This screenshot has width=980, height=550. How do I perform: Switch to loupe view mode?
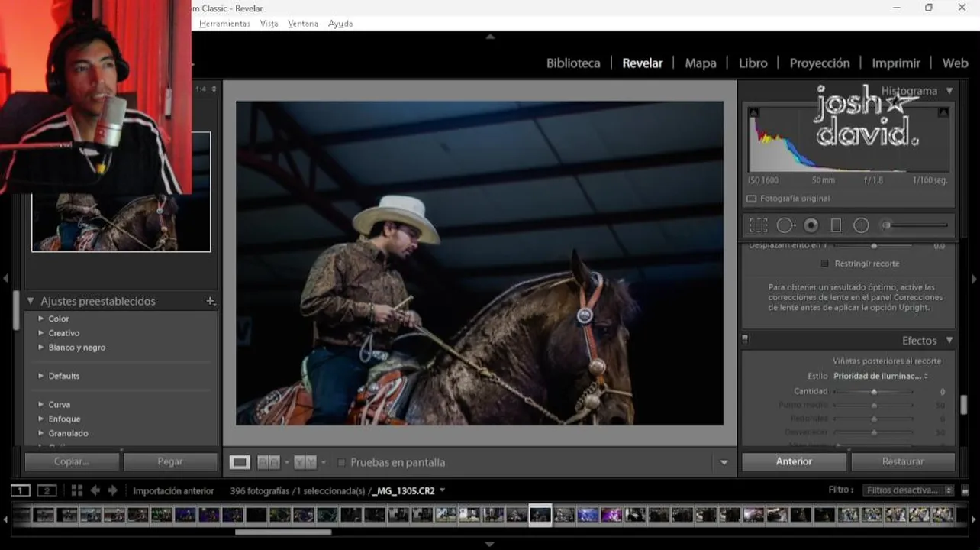pyautogui.click(x=240, y=462)
